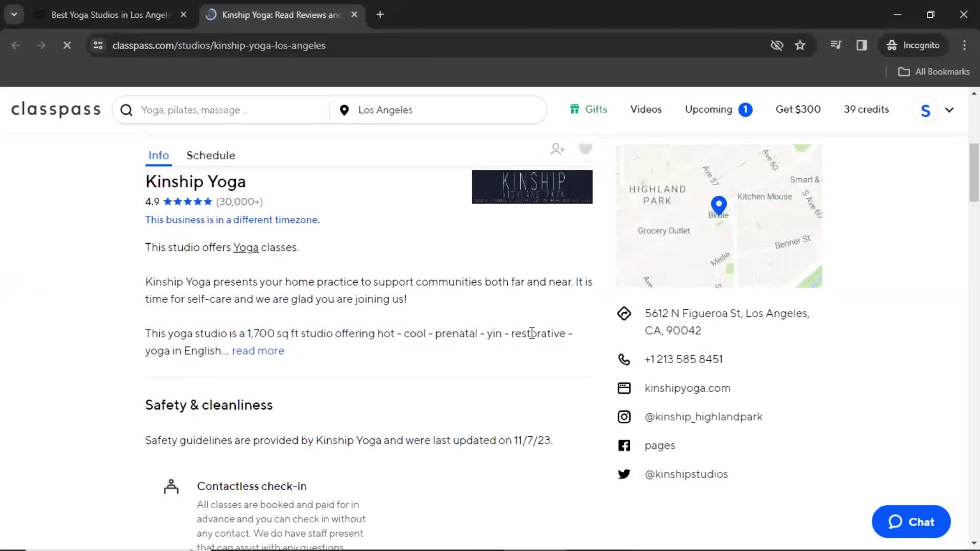This screenshot has height=551, width=980.
Task: Select the Info tab
Action: click(159, 156)
